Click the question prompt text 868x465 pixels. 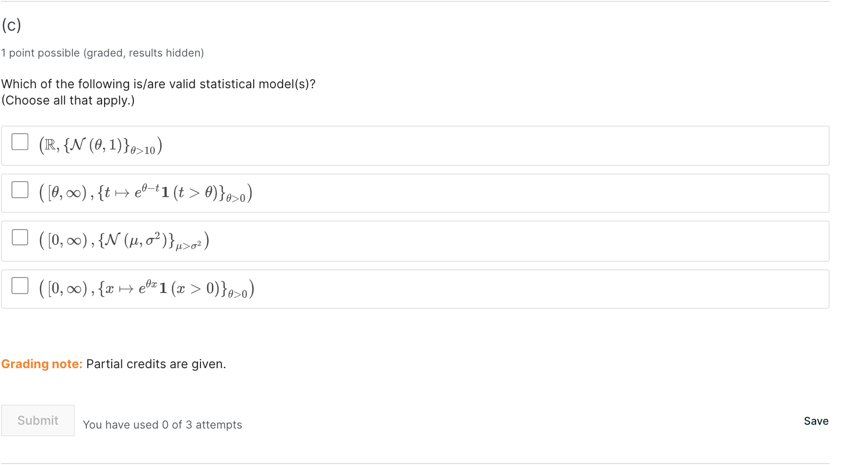click(x=158, y=84)
